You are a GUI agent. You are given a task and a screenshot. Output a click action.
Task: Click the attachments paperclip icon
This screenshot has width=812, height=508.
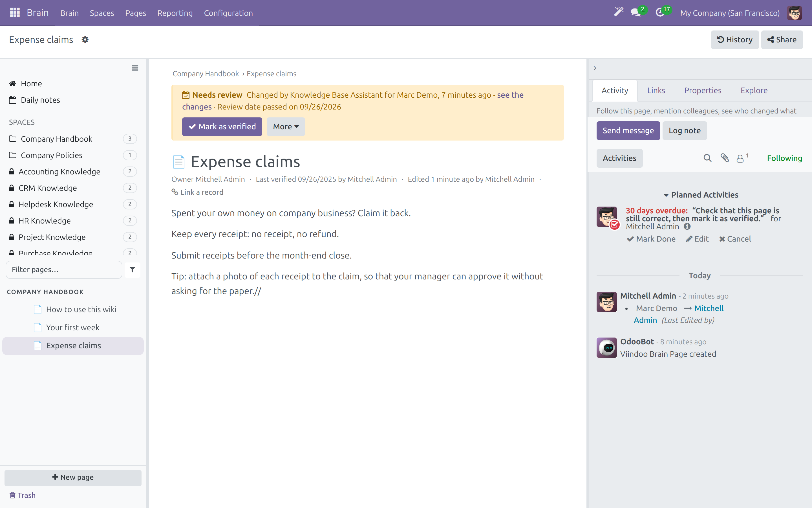[725, 158]
